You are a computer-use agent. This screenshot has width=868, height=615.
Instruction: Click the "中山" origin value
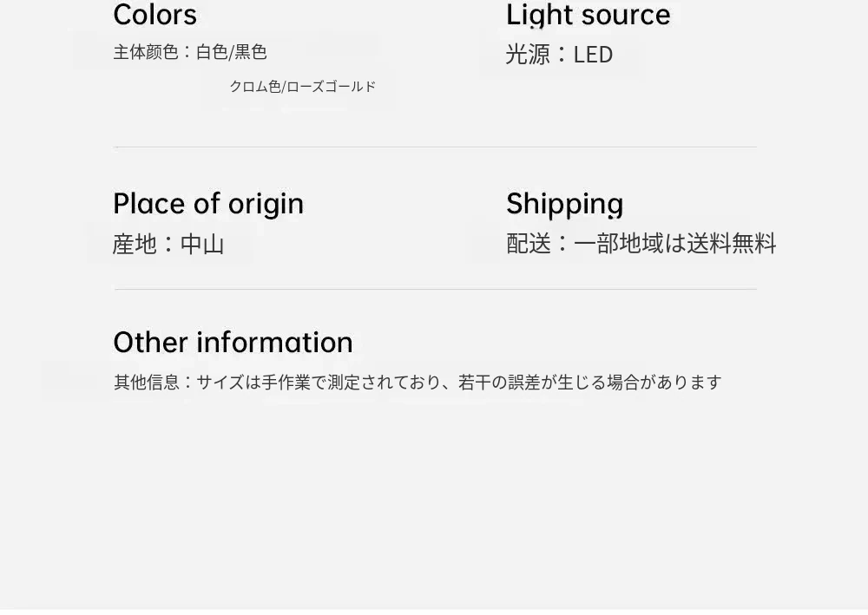tap(202, 245)
